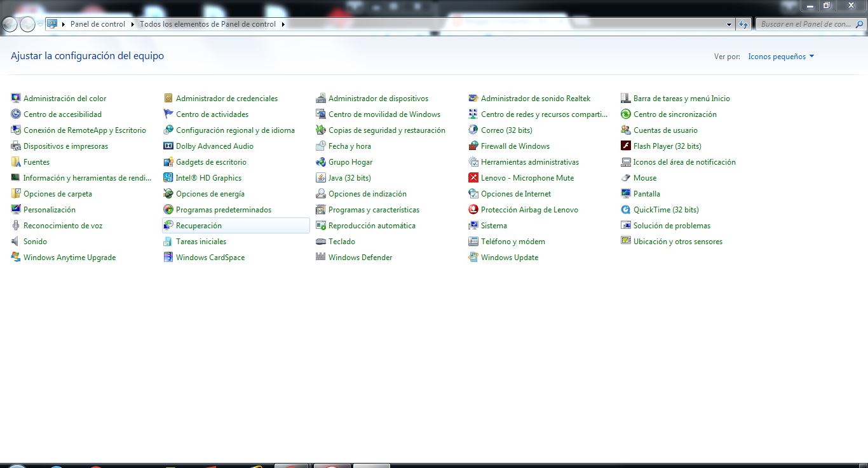Screen dimensions: 868x468
Task: Open the Teclado keyboard icon
Action: tap(321, 241)
